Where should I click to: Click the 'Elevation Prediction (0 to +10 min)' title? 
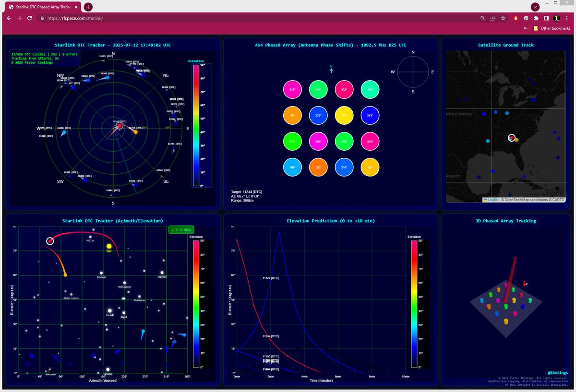[x=331, y=221]
